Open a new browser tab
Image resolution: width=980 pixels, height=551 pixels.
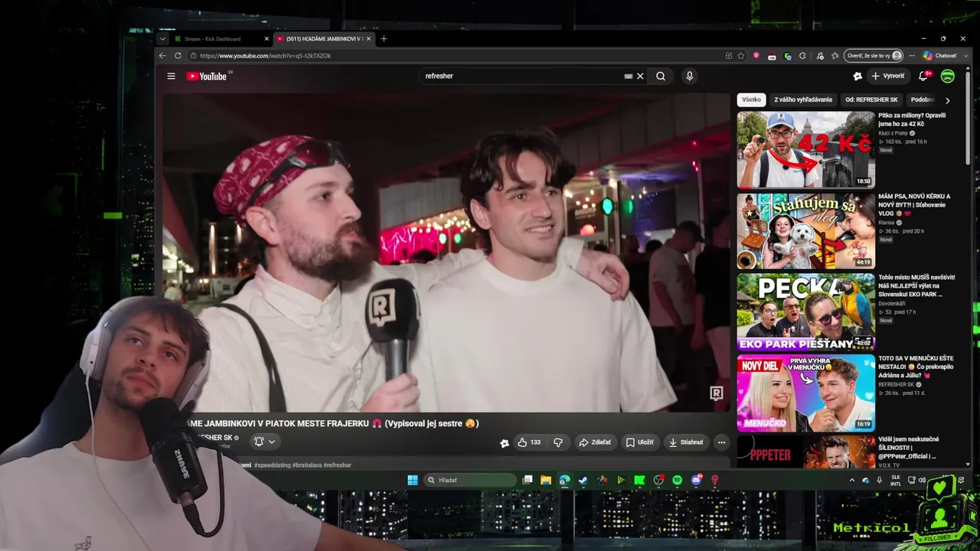pyautogui.click(x=384, y=39)
